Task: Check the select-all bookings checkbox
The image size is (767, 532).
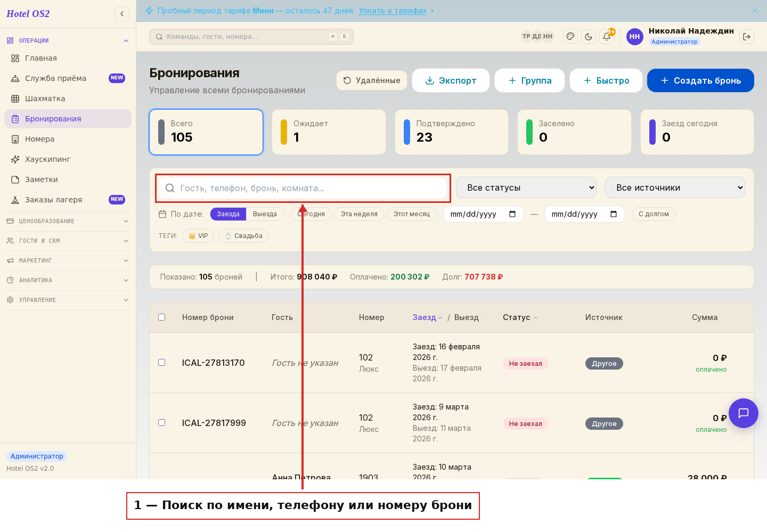Action: click(x=162, y=317)
